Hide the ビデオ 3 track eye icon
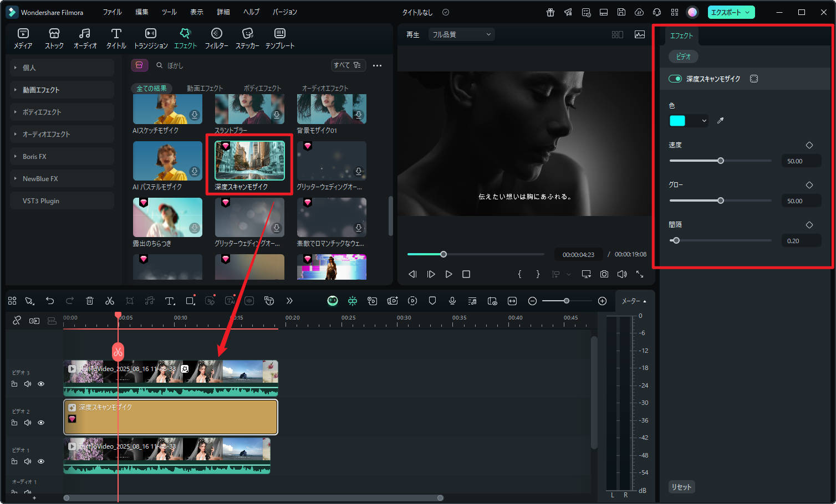The image size is (836, 504). click(41, 384)
